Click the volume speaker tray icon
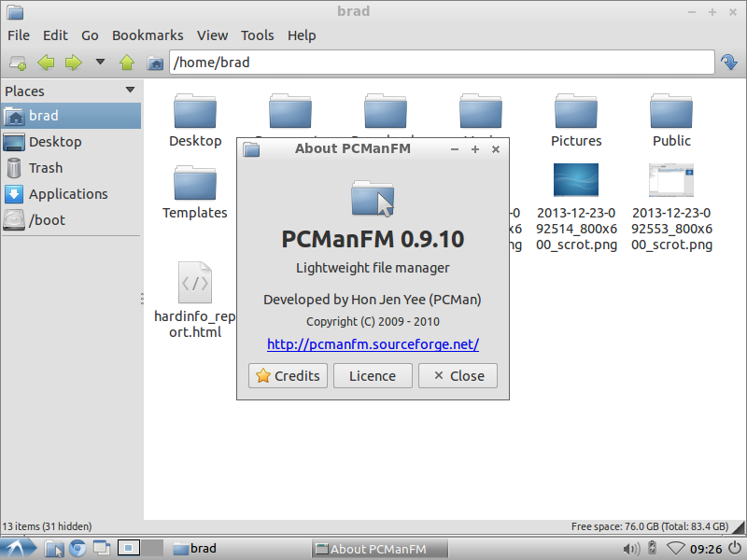The height and width of the screenshot is (560, 747). click(632, 549)
